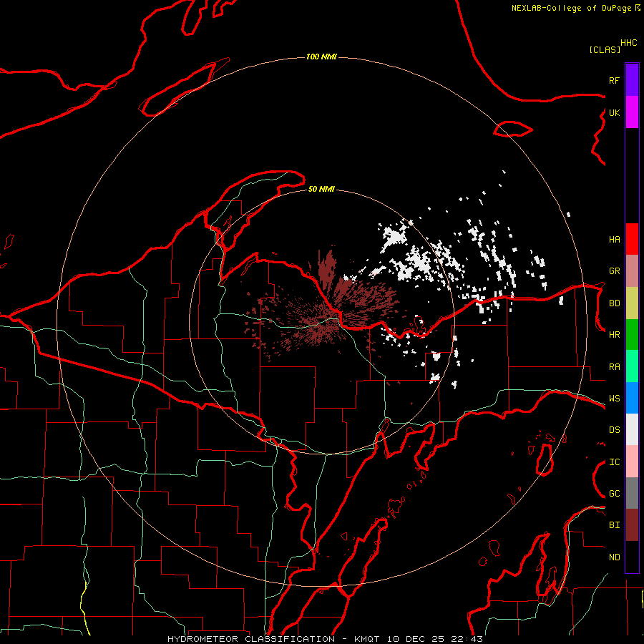644x644 pixels.
Task: Click the 22:43 time stamp
Action: tap(466, 639)
